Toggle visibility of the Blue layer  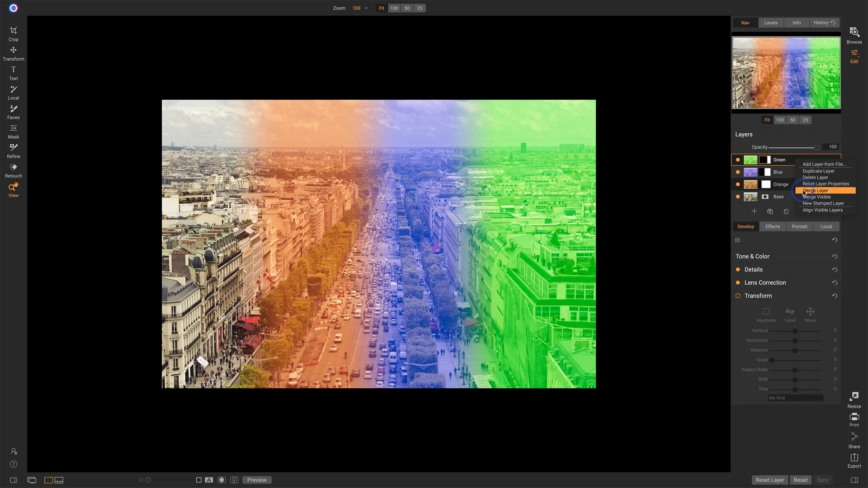click(x=738, y=172)
